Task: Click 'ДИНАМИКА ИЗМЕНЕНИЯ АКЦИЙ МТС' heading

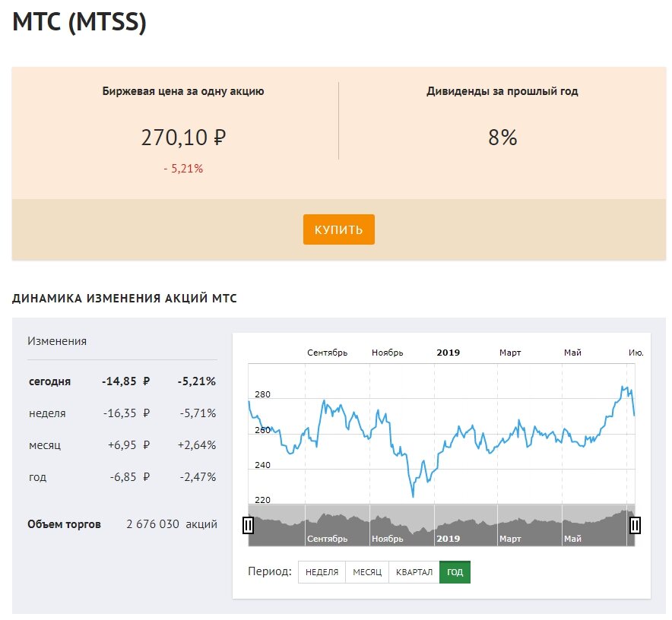Action: pos(124,298)
